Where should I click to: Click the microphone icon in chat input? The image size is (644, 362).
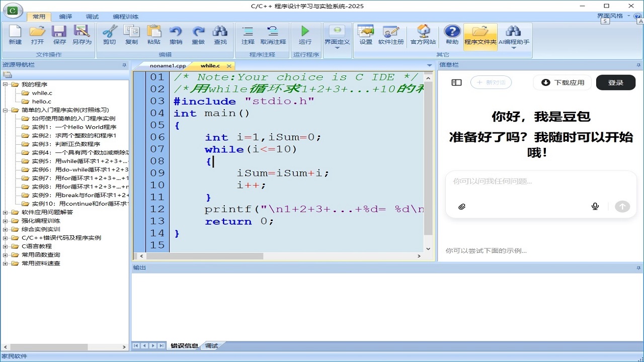595,206
